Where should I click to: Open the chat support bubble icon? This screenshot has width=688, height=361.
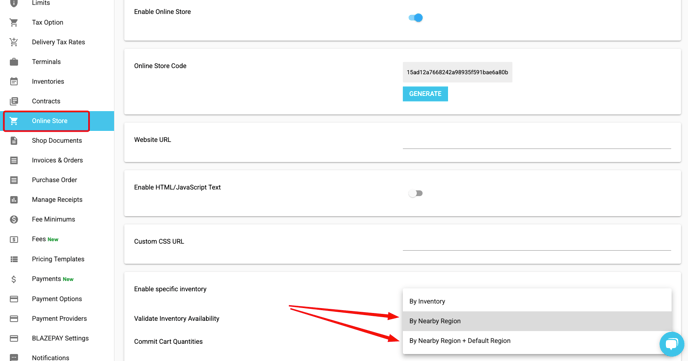(671, 344)
